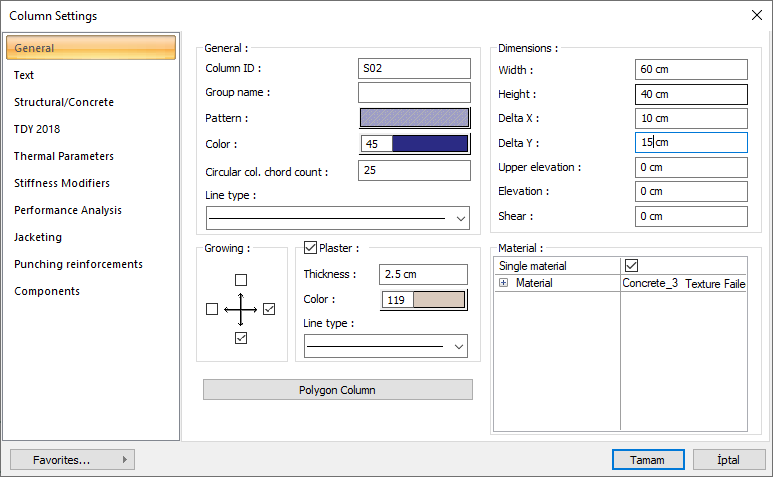Screen dimensions: 773x477
Task: Uncheck the bottom growing direction checkbox
Action: [x=241, y=339]
